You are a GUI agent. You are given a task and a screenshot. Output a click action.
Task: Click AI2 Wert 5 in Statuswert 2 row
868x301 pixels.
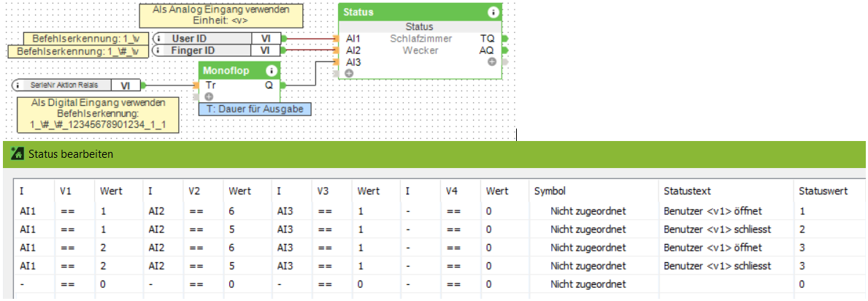[x=248, y=229]
